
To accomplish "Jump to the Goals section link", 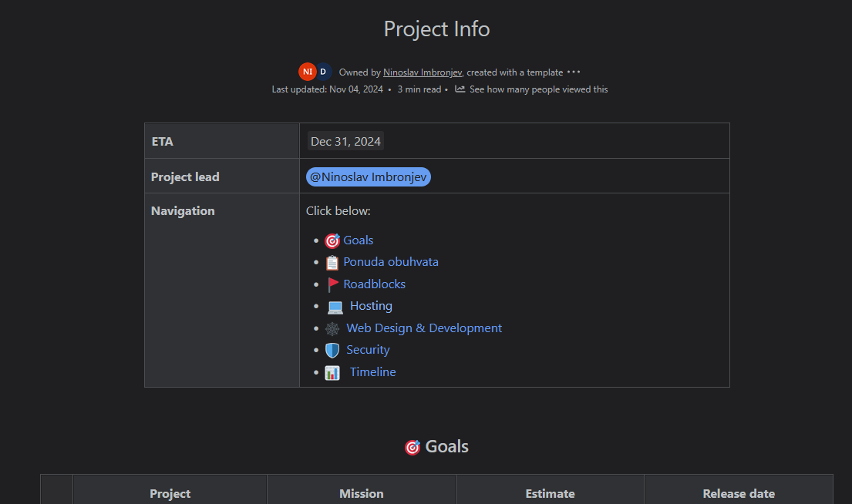I will click(358, 240).
